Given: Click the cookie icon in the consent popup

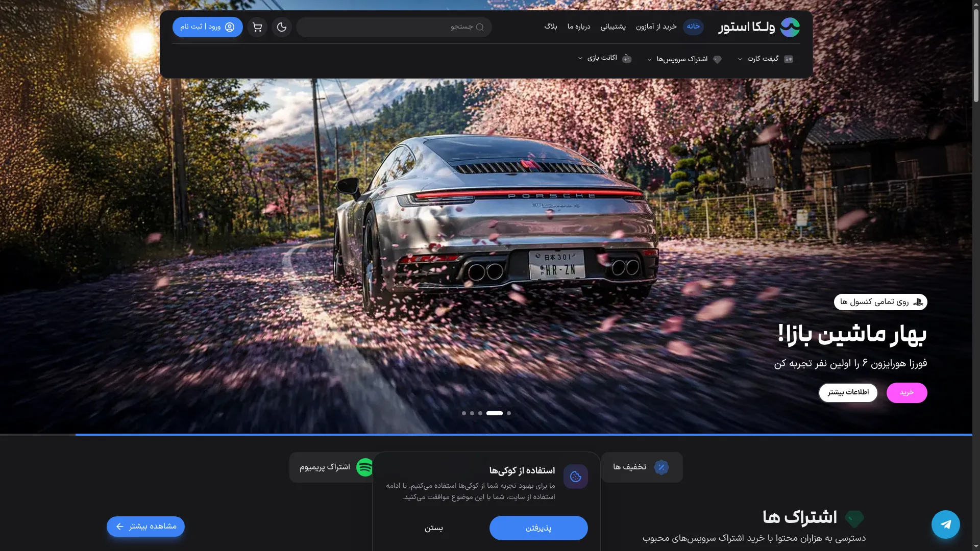Looking at the screenshot, I should click(x=576, y=477).
